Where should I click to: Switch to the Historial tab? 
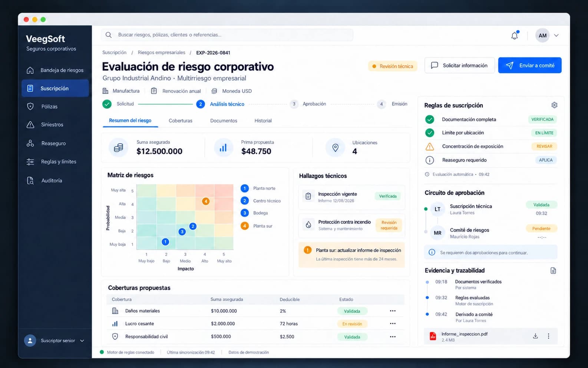pyautogui.click(x=263, y=121)
